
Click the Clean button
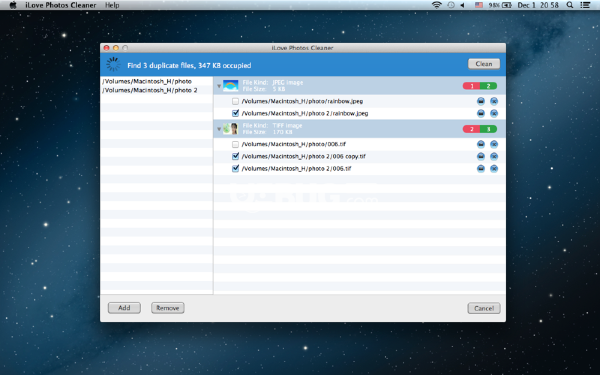point(484,64)
